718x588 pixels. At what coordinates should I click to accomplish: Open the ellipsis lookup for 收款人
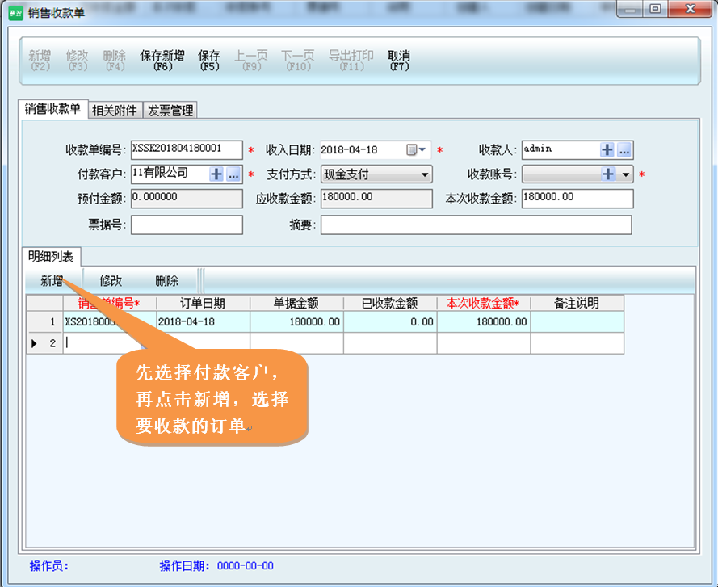tap(624, 149)
